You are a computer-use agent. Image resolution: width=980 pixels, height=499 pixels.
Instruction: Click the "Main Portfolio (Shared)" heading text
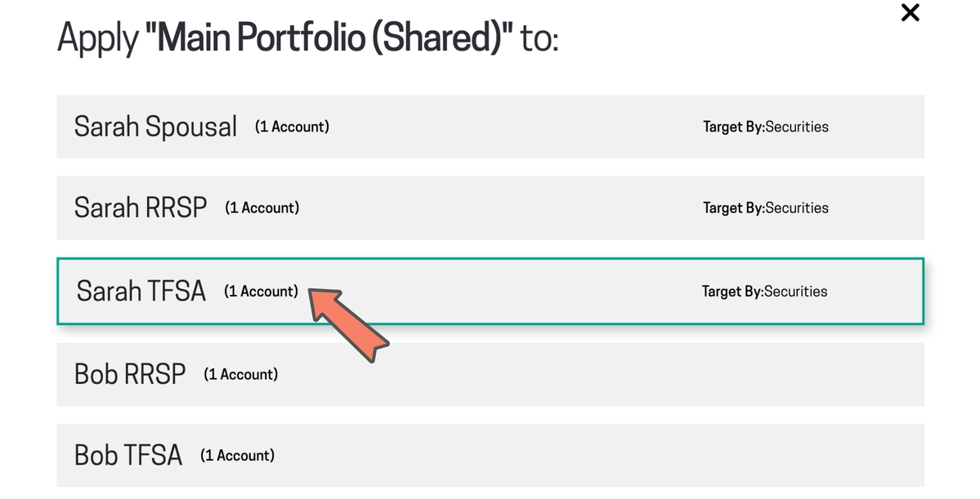coord(329,38)
